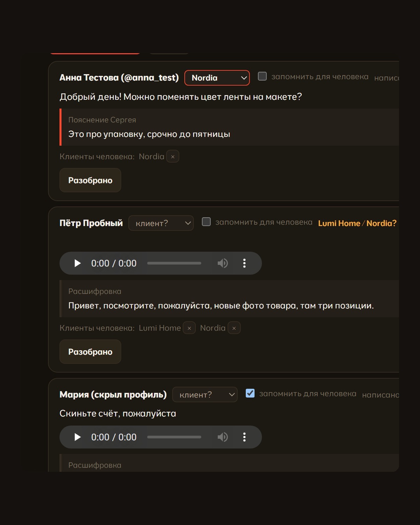Open the Nordia client dropdown for Анна Тестова
The height and width of the screenshot is (525, 420).
click(x=217, y=78)
